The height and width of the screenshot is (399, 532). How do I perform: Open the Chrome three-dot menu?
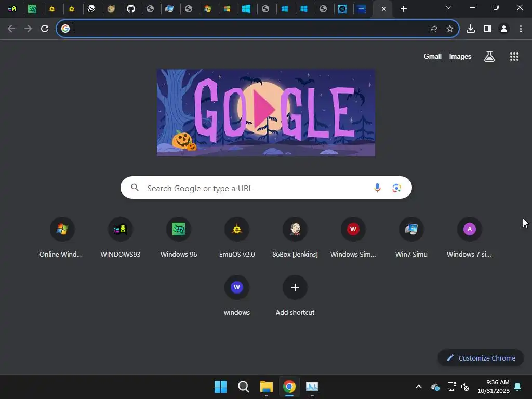(x=521, y=29)
